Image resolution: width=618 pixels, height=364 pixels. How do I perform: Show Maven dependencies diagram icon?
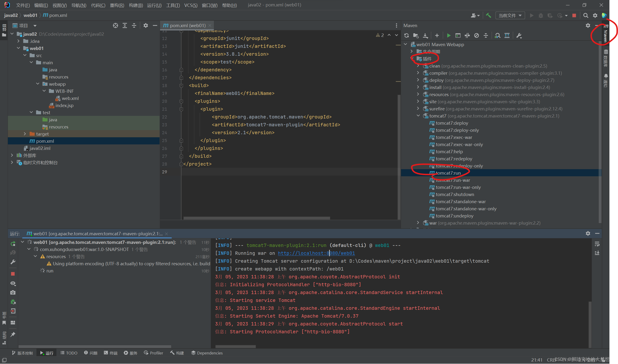pos(507,35)
